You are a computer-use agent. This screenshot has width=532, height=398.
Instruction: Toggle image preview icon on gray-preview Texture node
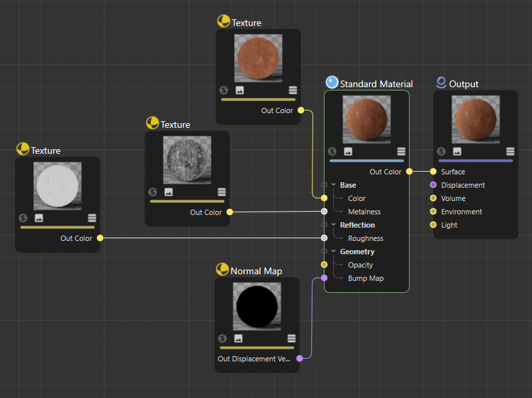point(169,192)
